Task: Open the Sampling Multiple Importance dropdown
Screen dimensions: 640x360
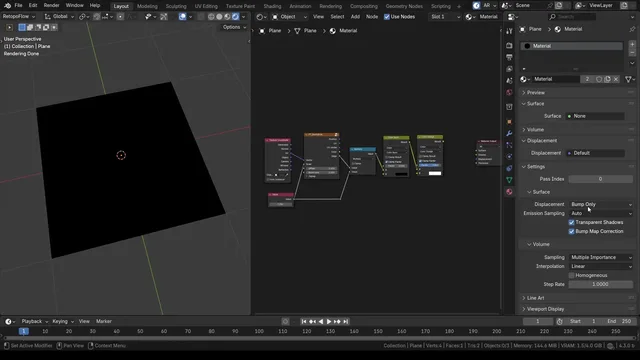Action: [601, 258]
